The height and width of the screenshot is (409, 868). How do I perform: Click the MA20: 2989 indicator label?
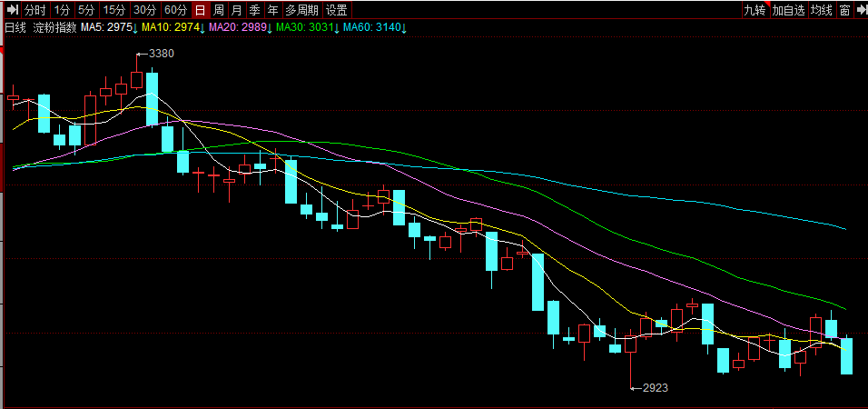click(x=238, y=27)
